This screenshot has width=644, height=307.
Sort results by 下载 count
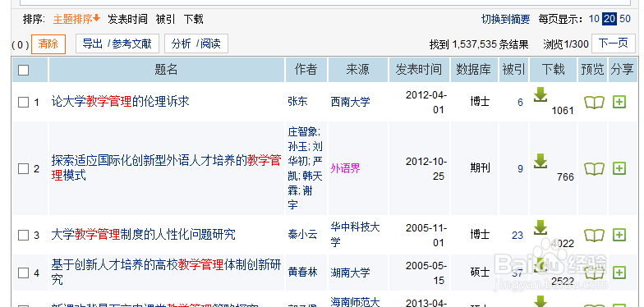(194, 19)
